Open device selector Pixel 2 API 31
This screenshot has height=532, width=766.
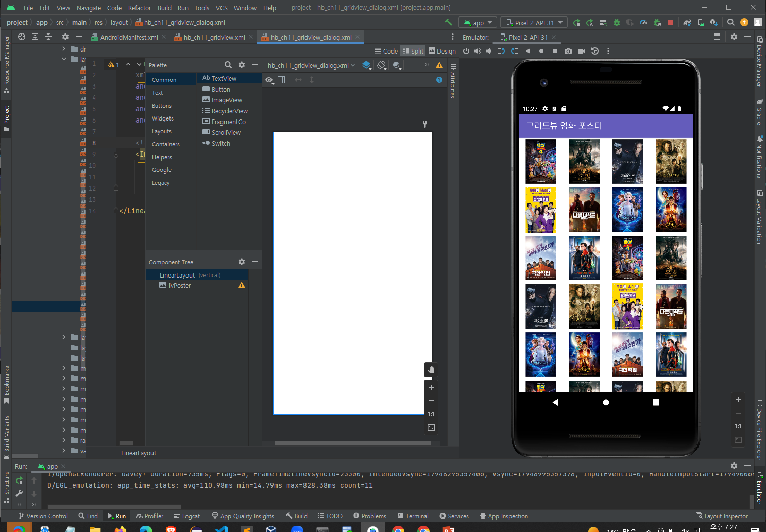tap(534, 23)
